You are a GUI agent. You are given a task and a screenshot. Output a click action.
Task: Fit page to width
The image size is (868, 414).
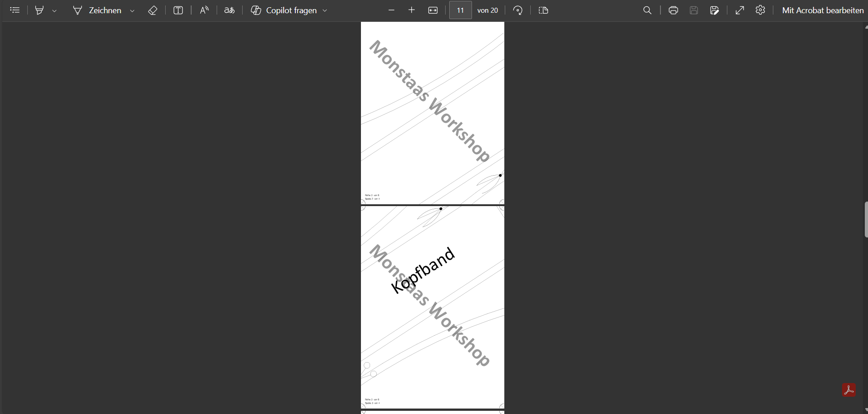click(433, 10)
